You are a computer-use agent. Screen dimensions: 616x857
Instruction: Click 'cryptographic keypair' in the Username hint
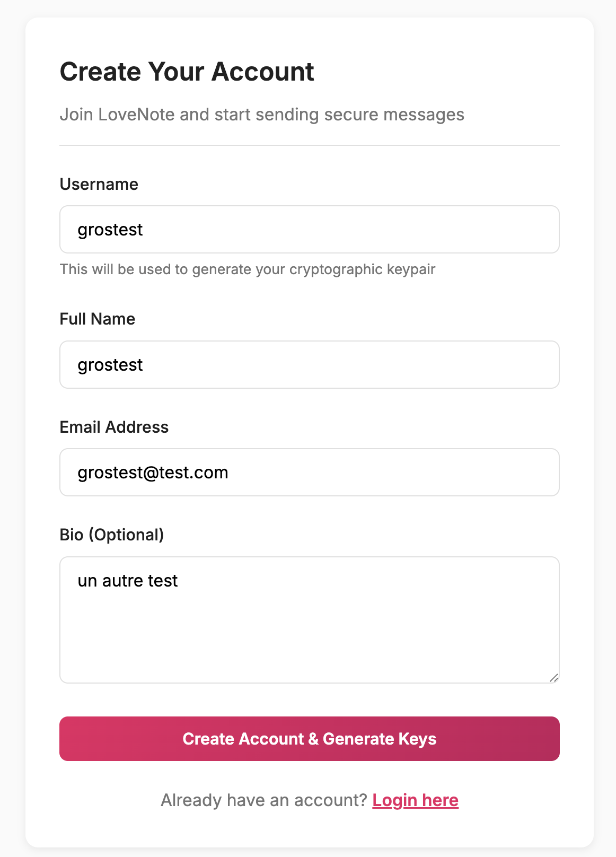coord(362,269)
